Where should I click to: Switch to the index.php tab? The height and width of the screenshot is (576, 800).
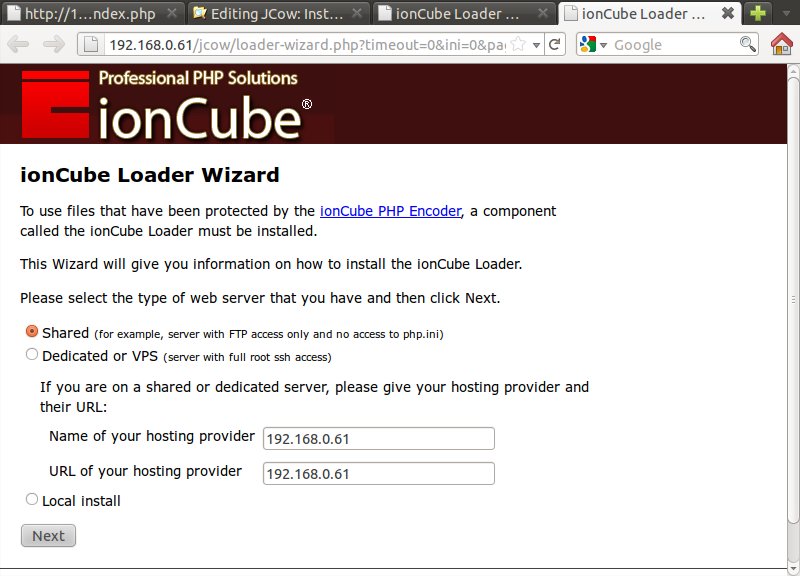92,13
